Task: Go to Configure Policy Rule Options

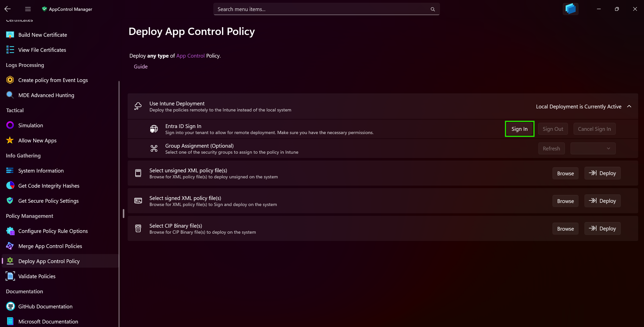Action: [x=53, y=231]
